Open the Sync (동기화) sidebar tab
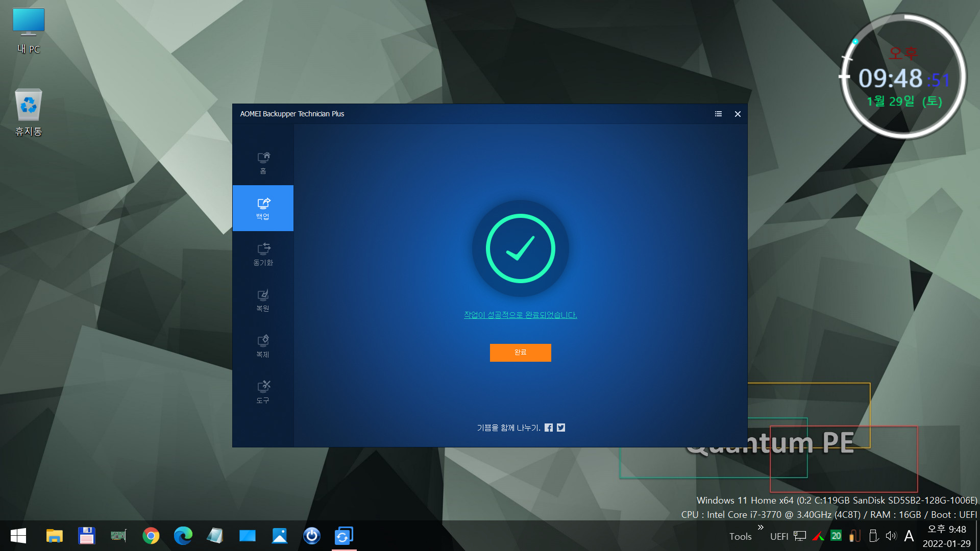 pos(263,254)
